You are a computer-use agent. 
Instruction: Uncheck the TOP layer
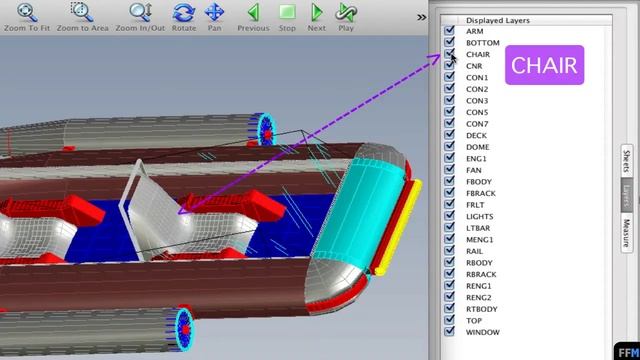point(449,320)
